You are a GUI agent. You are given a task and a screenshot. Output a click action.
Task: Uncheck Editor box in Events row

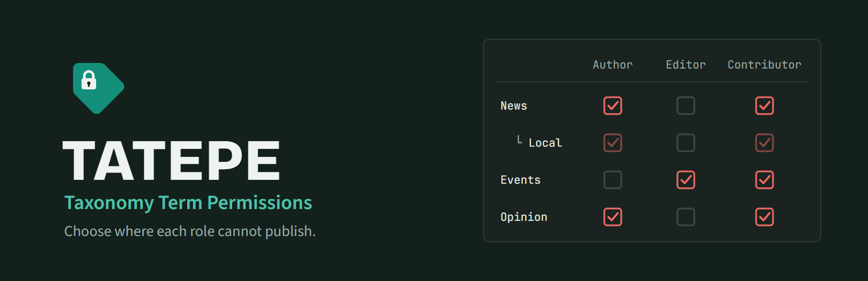pos(686,180)
